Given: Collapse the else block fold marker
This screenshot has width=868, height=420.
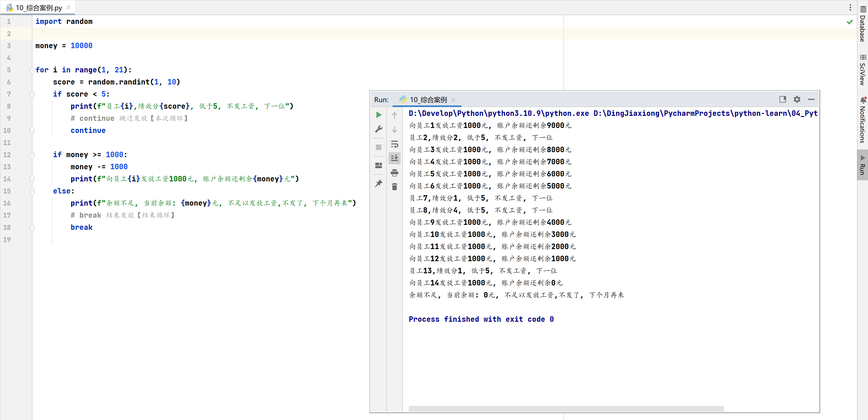Looking at the screenshot, I should point(32,191).
